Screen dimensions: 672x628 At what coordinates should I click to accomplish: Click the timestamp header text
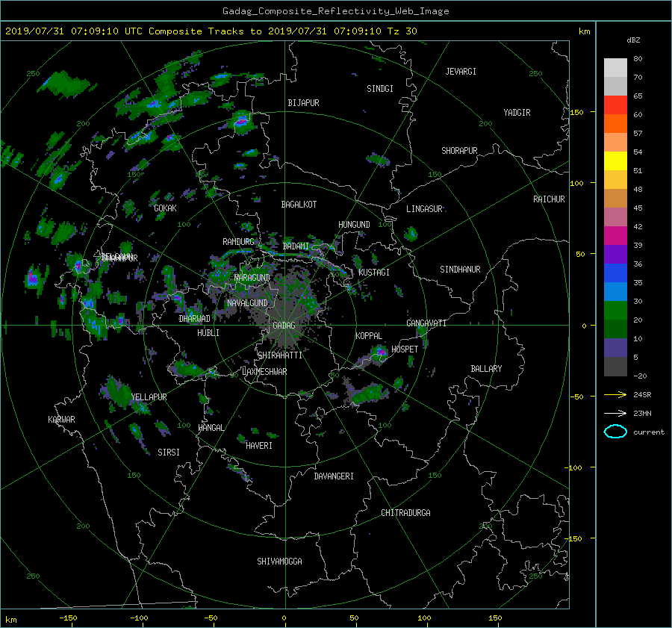pos(211,31)
